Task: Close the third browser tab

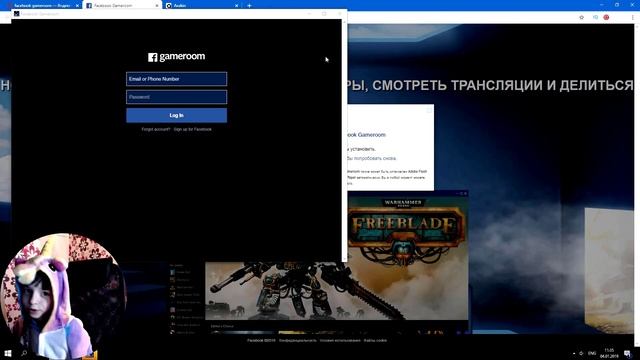Action: pos(236,6)
